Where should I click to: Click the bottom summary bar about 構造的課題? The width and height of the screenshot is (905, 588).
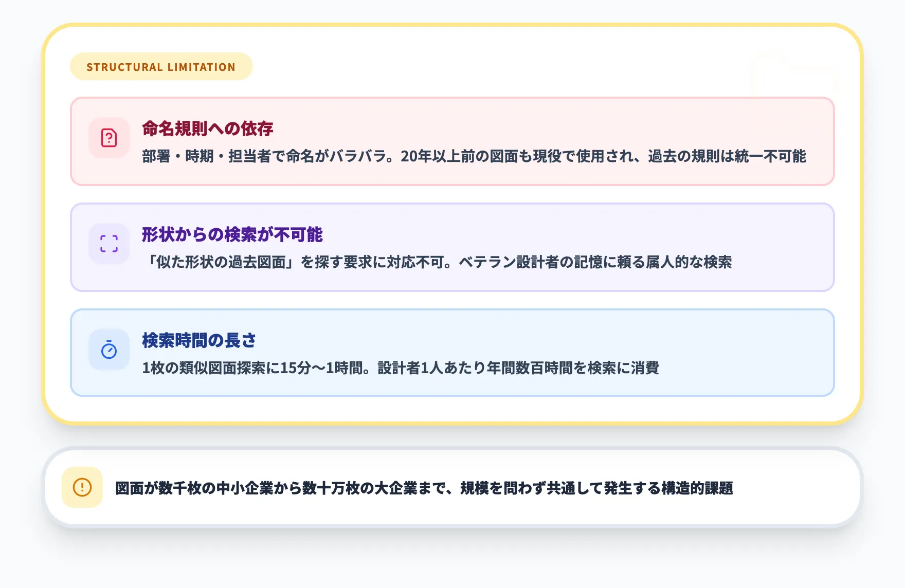click(x=452, y=489)
